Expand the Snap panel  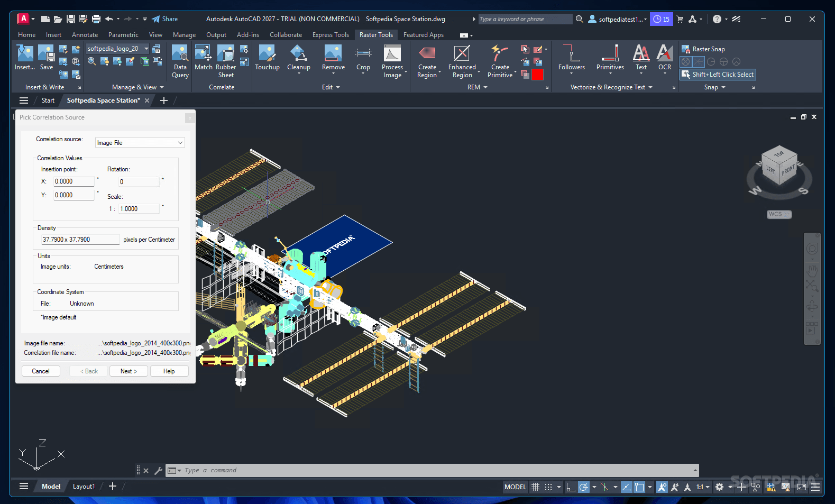714,87
